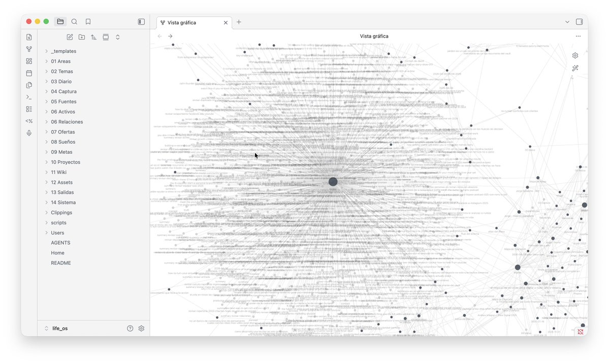Click the Vista gráfica view header title
Screen dimensions: 609x364
click(374, 36)
